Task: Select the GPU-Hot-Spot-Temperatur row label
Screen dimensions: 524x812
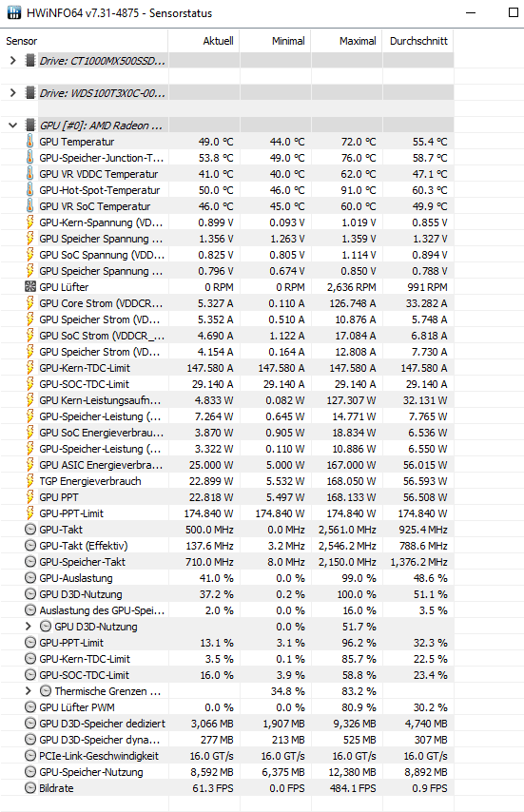Action: coord(100,190)
